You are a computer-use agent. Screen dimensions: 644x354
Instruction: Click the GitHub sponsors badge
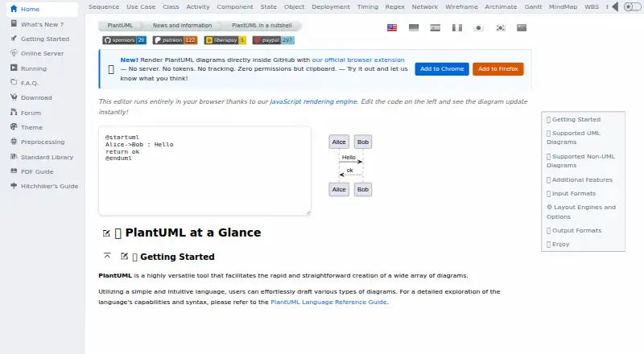click(x=124, y=40)
